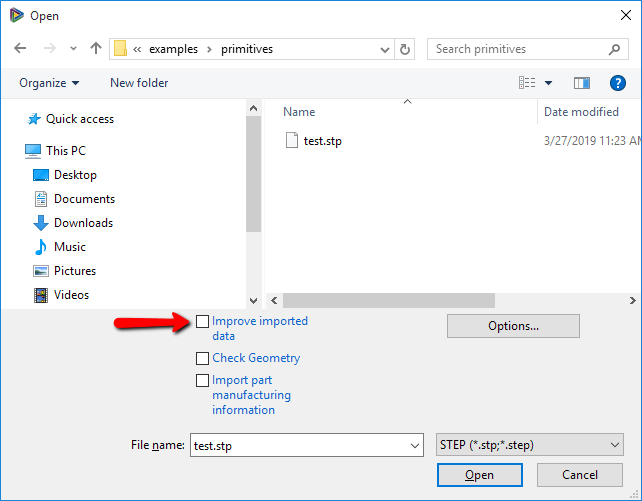Enable Import part manufacturing information checkbox

(x=202, y=381)
